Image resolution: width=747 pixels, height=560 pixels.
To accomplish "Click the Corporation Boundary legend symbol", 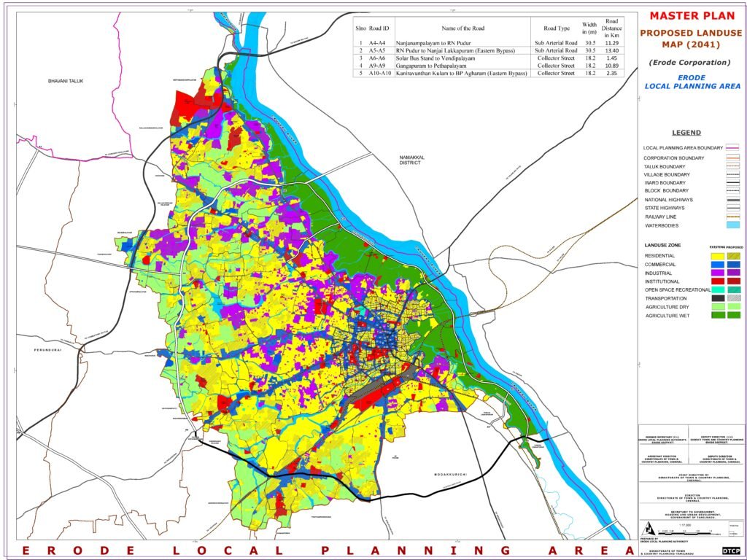I will point(732,157).
